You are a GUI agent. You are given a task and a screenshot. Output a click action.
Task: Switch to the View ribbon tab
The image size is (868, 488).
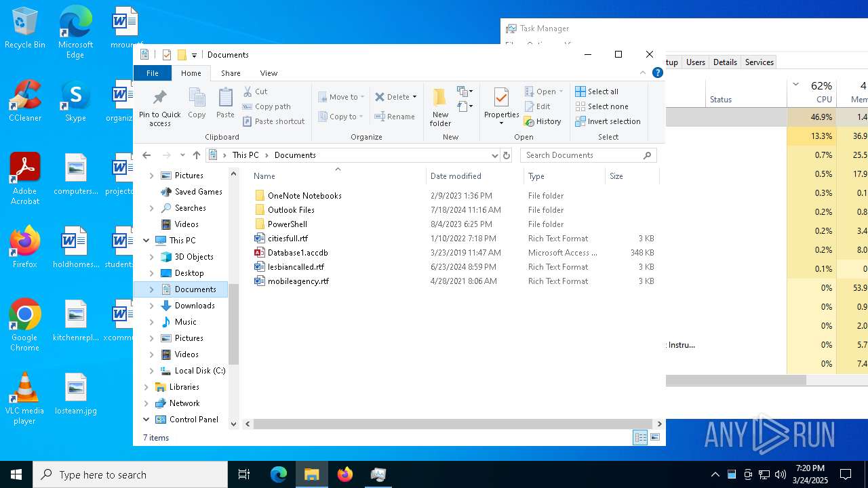click(x=269, y=73)
